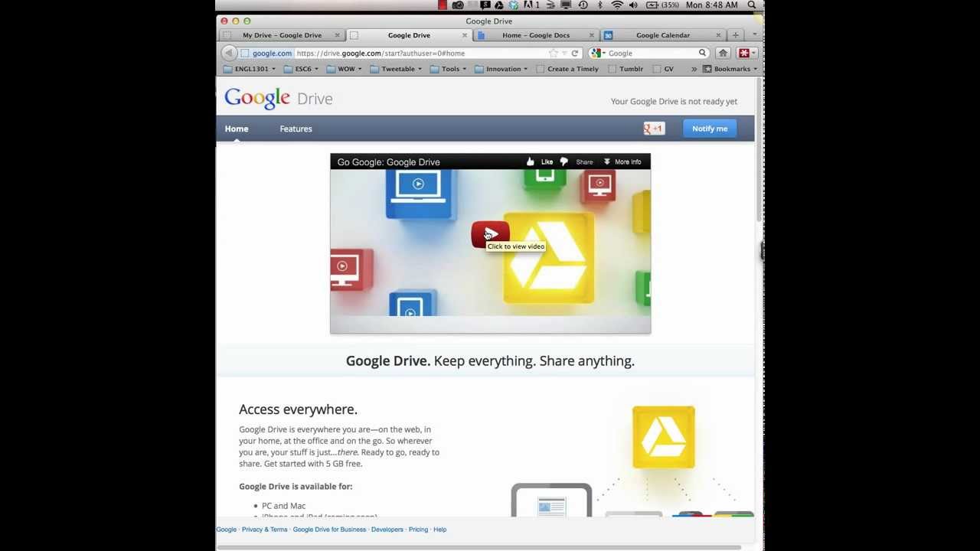Viewport: 980px width, 551px height.
Task: Open the Tumblr bookmark
Action: [x=626, y=69]
